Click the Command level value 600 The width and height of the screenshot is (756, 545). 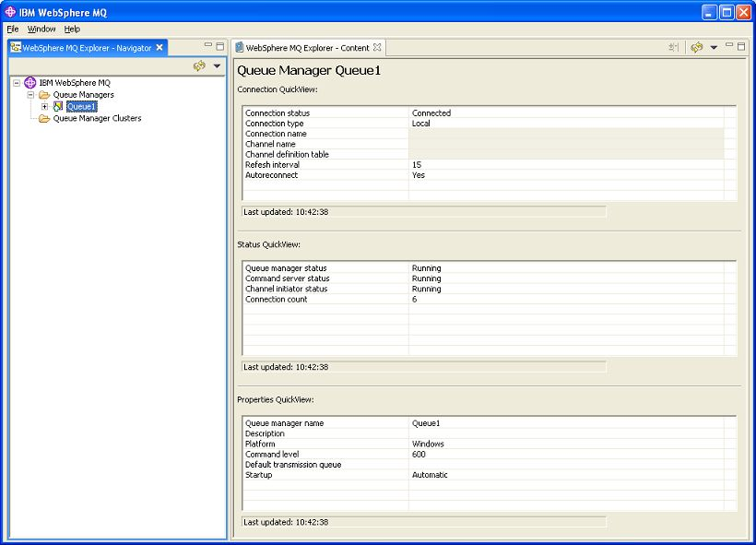(x=419, y=455)
